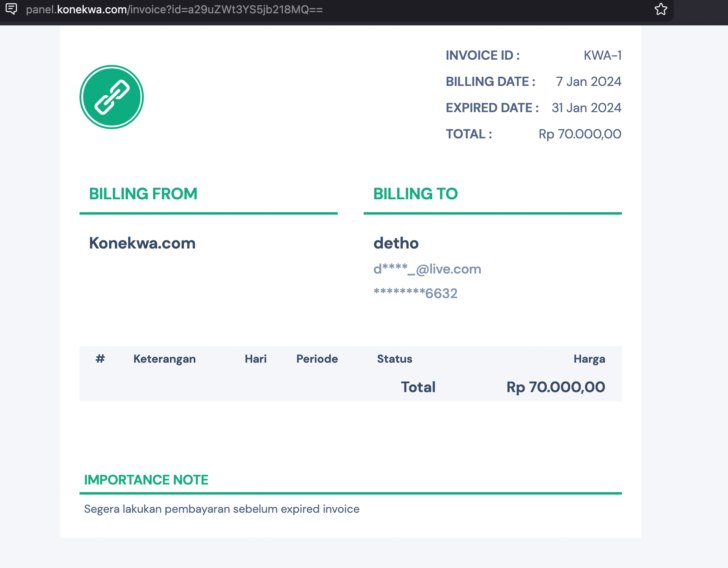The height and width of the screenshot is (568, 728).
Task: Click the bookmark star icon
Action: point(661,9)
